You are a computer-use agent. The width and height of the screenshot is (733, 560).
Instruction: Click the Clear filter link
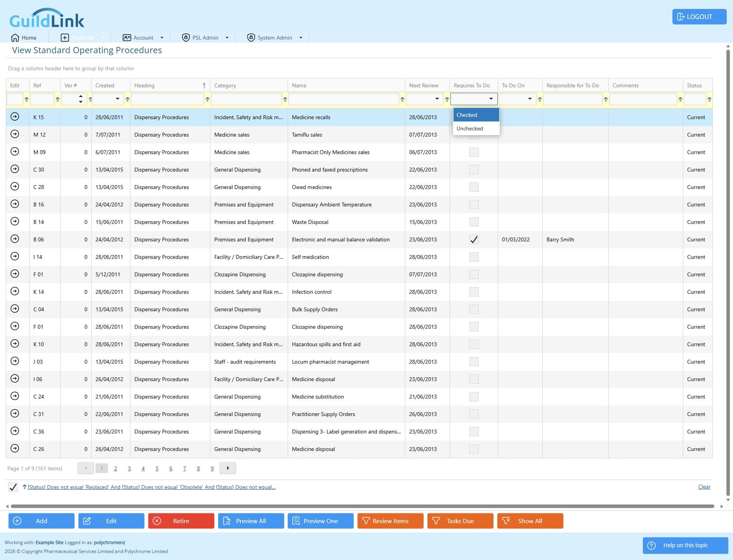(x=704, y=487)
